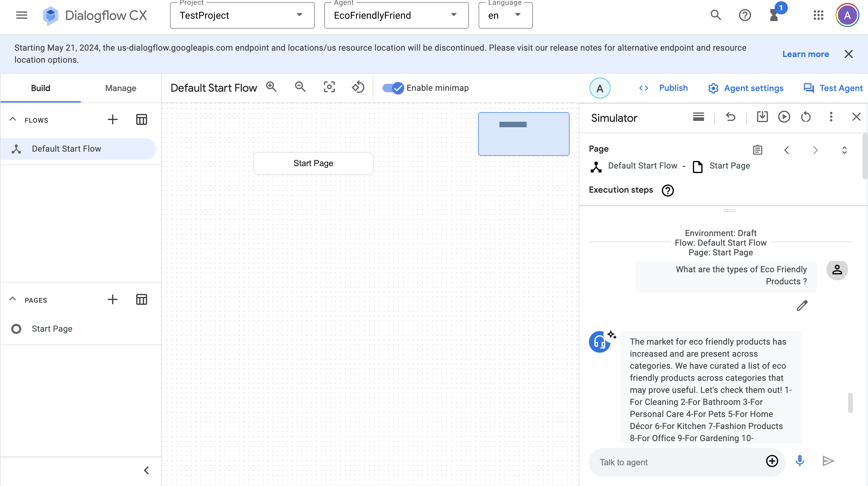Select Start Page radio in Pages list
Image resolution: width=868 pixels, height=486 pixels.
coord(16,329)
